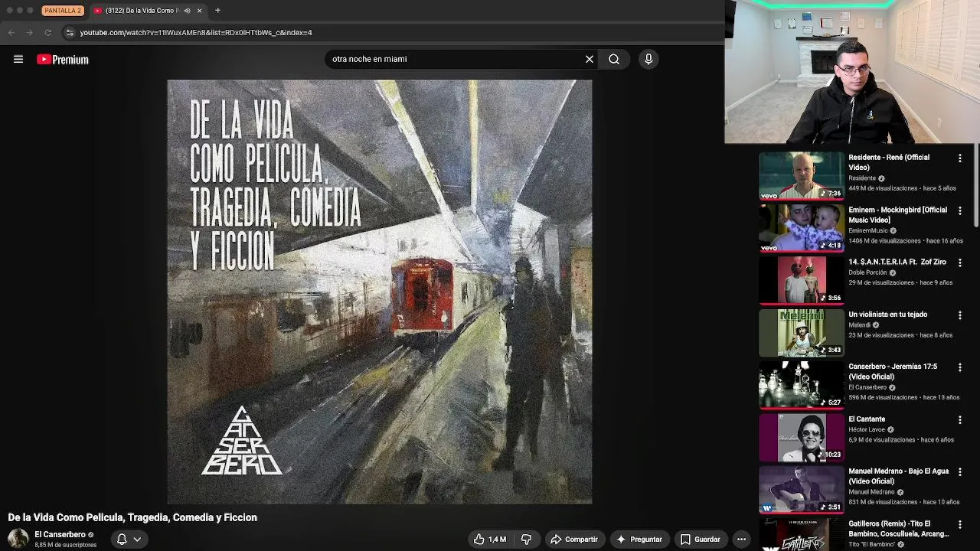
Task: Open Eminem - Mockingbird title link
Action: click(x=897, y=215)
